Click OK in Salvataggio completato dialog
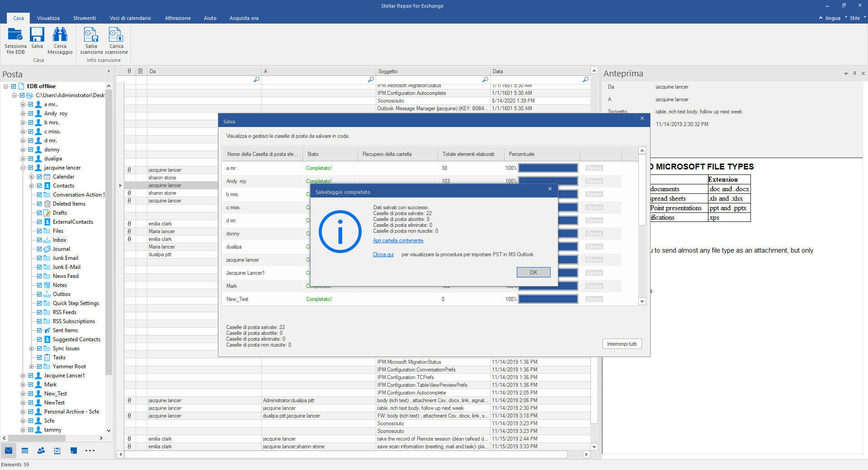This screenshot has height=470, width=868. 533,272
